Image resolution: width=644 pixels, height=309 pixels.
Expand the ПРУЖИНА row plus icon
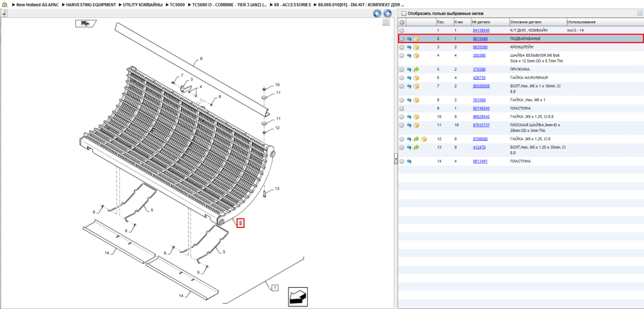[402, 70]
